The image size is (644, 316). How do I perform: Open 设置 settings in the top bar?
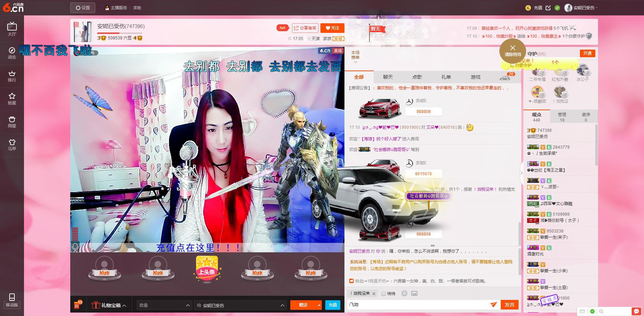pyautogui.click(x=83, y=8)
